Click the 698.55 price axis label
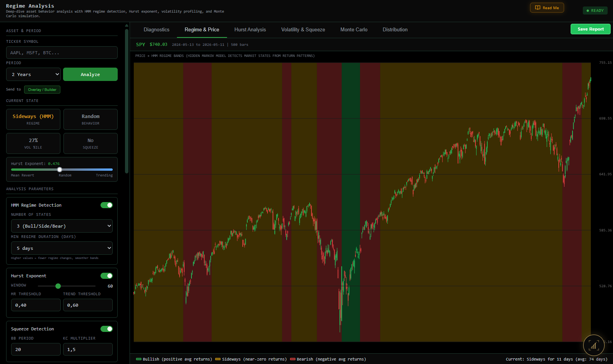 [605, 118]
